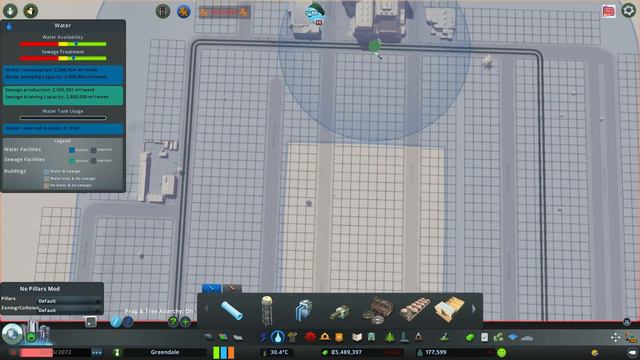Show previous buildings in water panel
Image resolution: width=640 pixels, height=360 pixels.
[x=206, y=309]
